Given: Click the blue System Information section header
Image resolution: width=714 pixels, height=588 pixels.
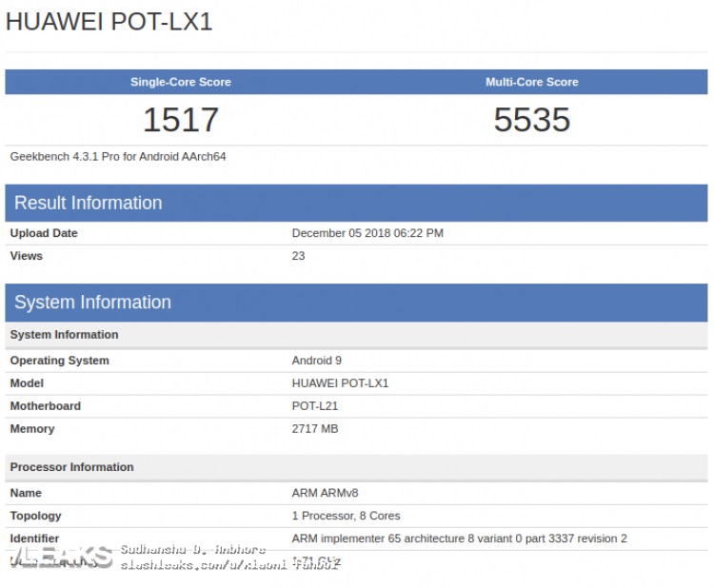Looking at the screenshot, I should click(93, 303).
